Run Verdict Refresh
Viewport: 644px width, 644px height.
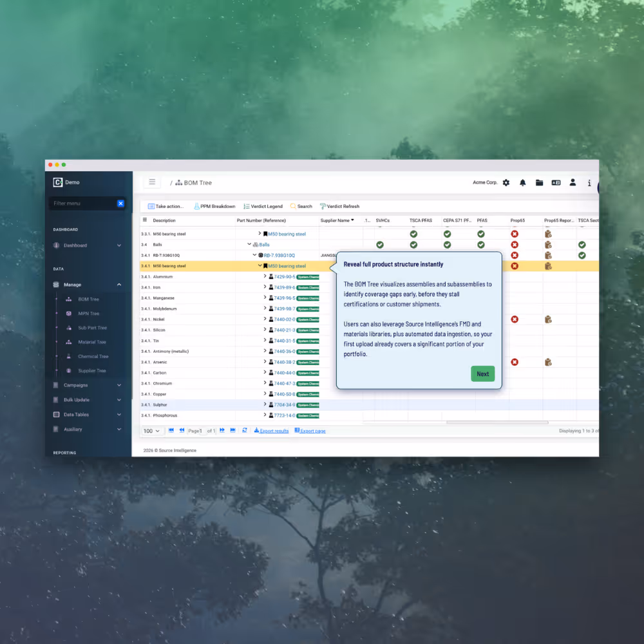pos(339,206)
